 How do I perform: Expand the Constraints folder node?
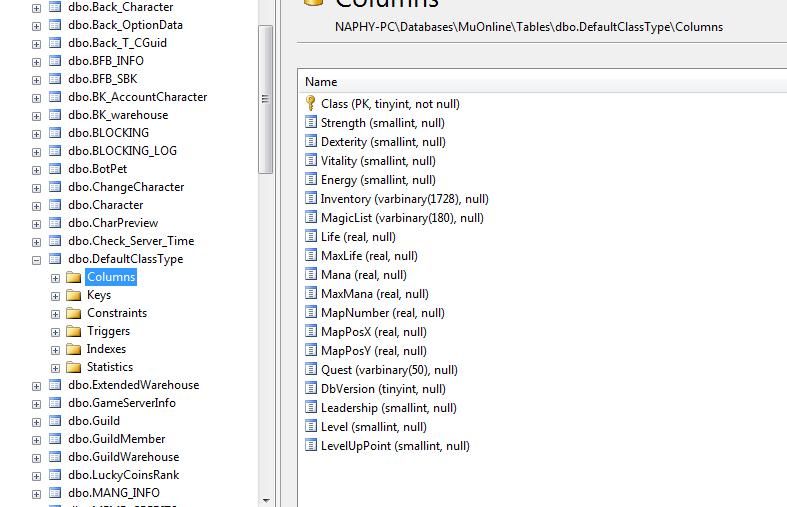coord(55,313)
